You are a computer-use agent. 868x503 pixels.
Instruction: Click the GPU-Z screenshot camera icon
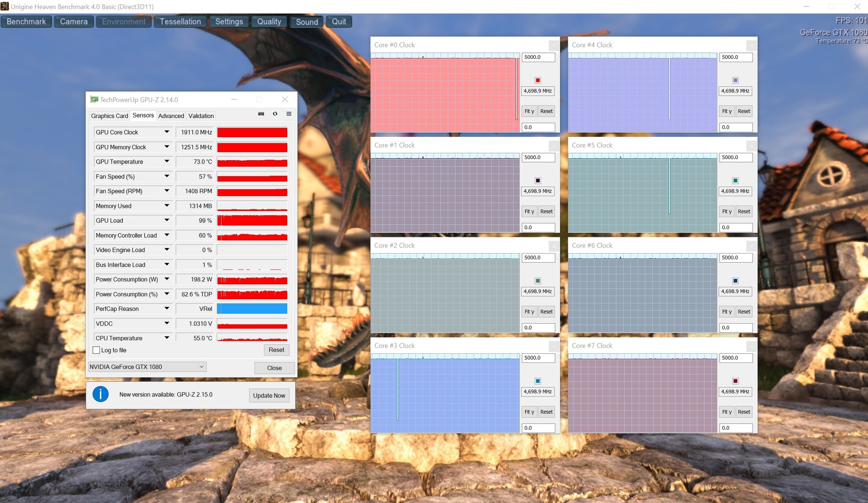click(x=261, y=114)
